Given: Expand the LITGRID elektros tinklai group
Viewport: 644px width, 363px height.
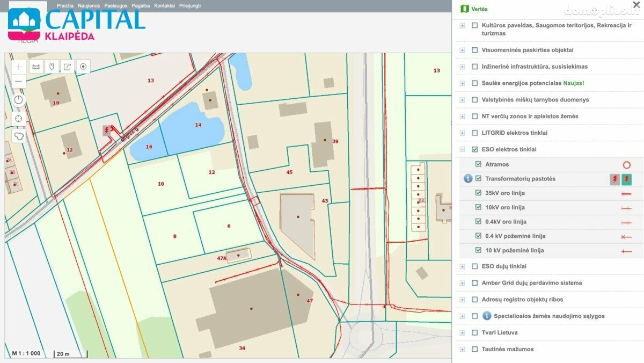Looking at the screenshot, I should click(x=462, y=133).
